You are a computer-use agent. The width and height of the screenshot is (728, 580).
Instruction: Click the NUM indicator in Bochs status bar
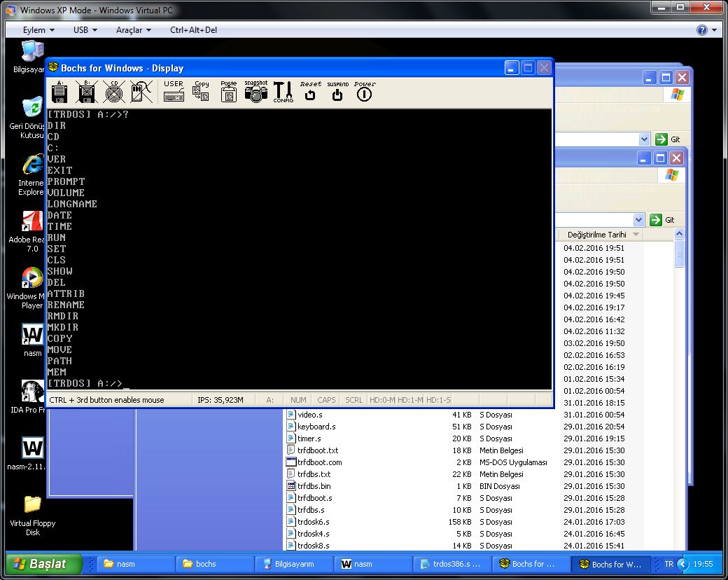tap(298, 400)
